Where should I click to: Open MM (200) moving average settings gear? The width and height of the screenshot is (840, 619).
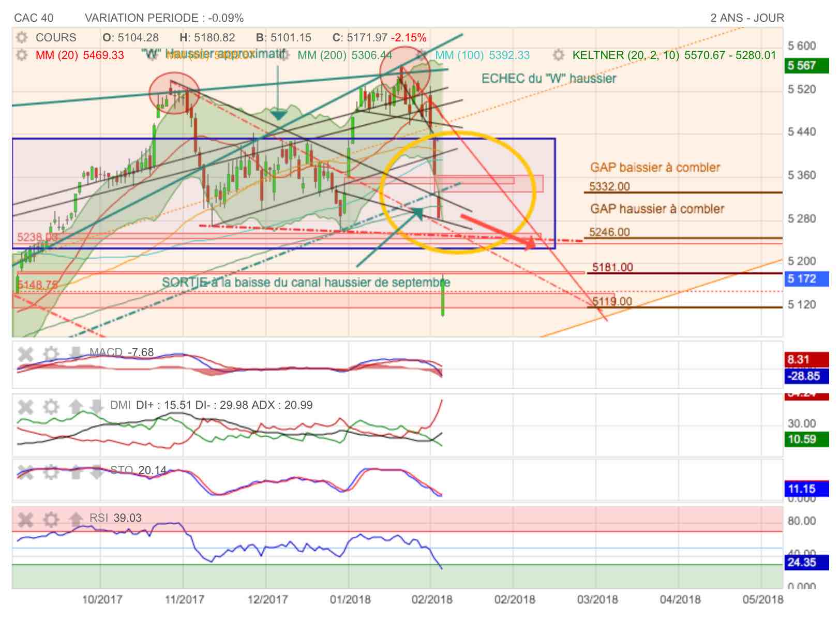click(283, 55)
